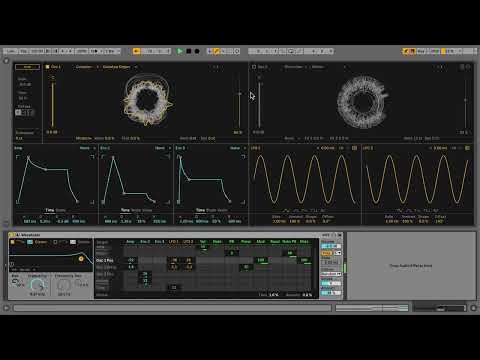Toggle the orange automation arm button
The height and width of the screenshot is (360, 480).
tap(217, 51)
